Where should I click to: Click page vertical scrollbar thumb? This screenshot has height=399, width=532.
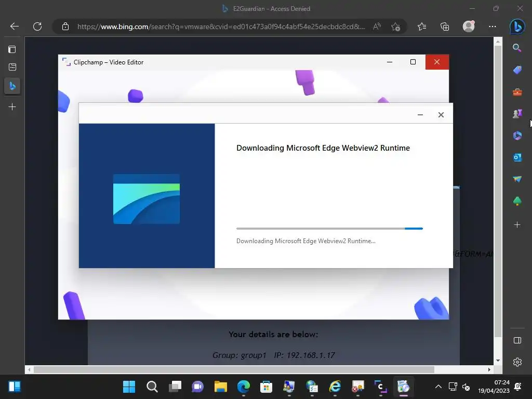coord(498,191)
